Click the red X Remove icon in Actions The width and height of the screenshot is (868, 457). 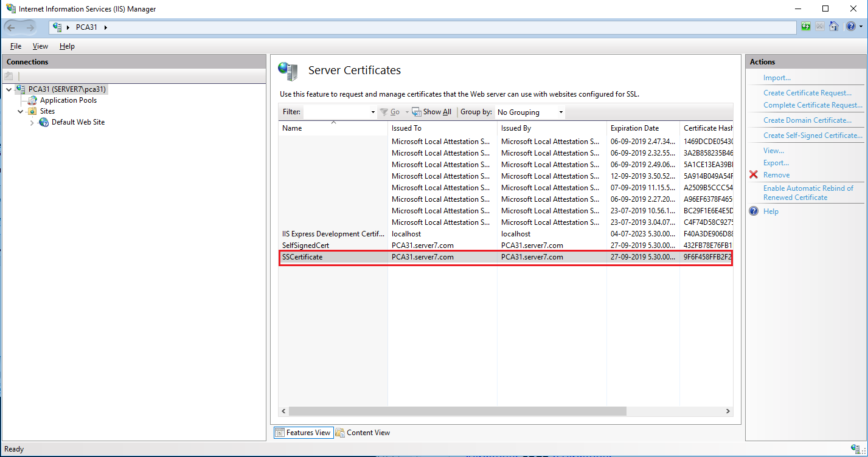[754, 175]
